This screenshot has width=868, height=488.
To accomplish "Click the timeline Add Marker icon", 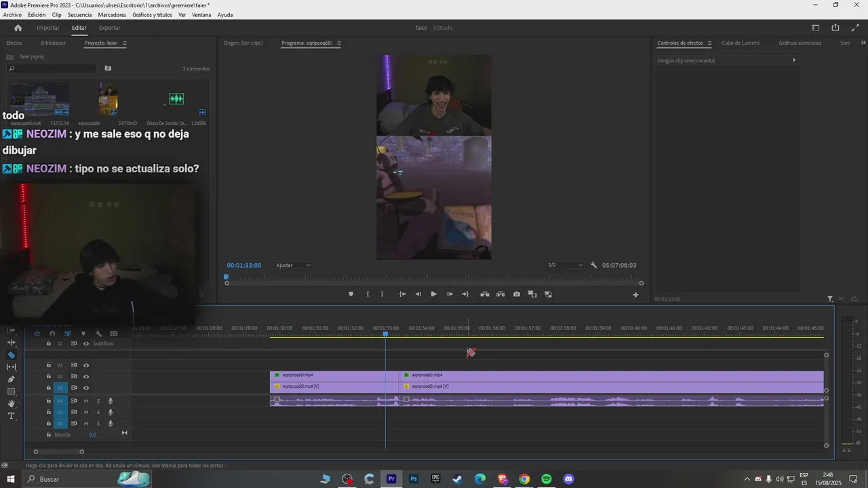I will click(83, 333).
